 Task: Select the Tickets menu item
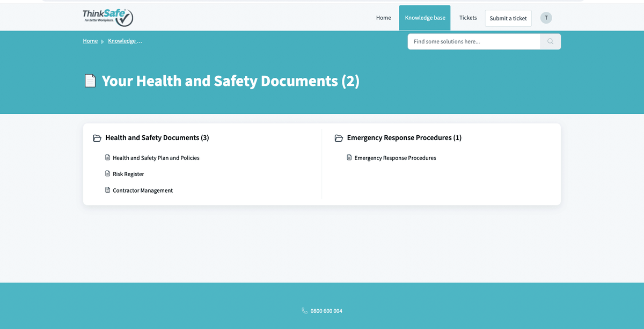(467, 17)
